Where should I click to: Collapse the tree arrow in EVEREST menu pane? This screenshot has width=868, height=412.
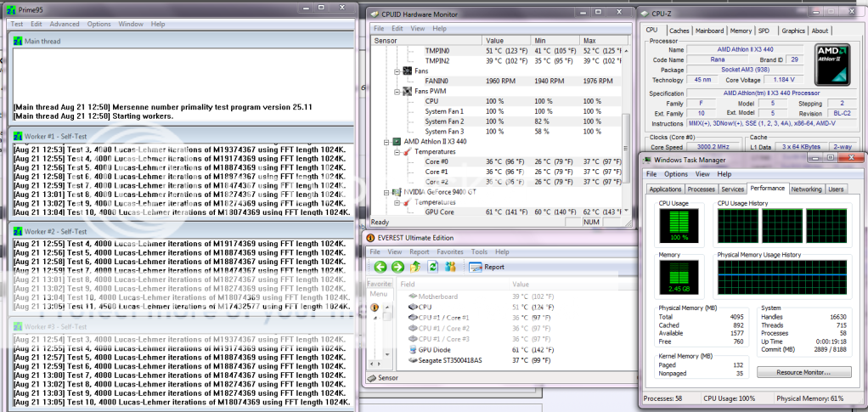coord(375,318)
